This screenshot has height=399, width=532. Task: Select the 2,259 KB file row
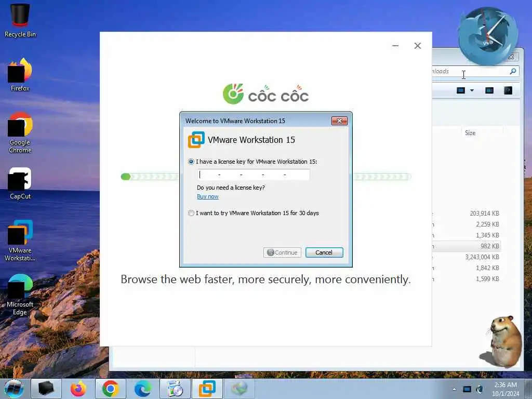coord(467,224)
